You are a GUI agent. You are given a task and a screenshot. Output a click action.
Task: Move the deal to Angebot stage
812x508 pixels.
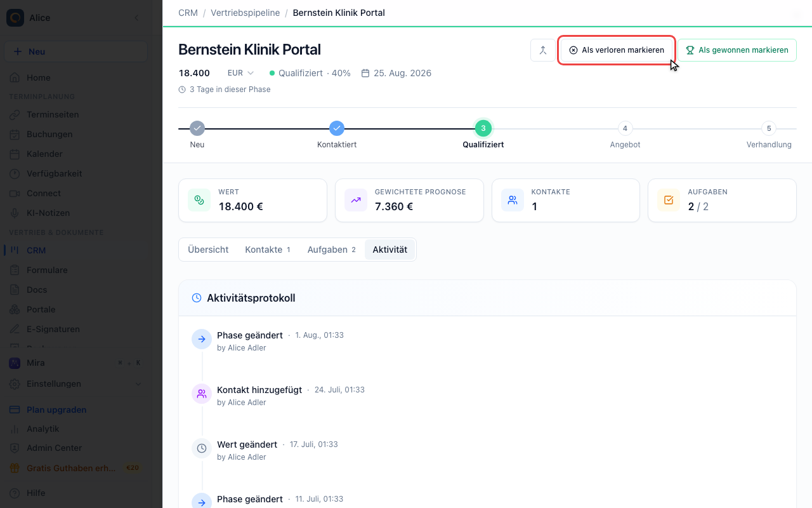point(625,128)
